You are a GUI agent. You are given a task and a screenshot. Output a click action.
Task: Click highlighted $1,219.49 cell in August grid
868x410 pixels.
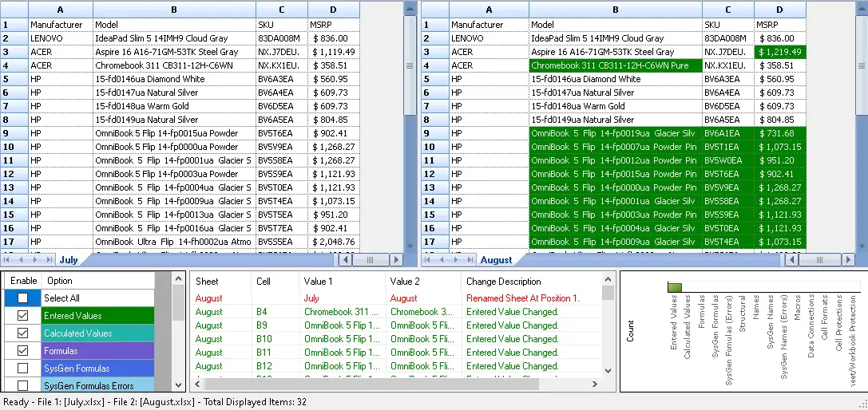pyautogui.click(x=780, y=52)
